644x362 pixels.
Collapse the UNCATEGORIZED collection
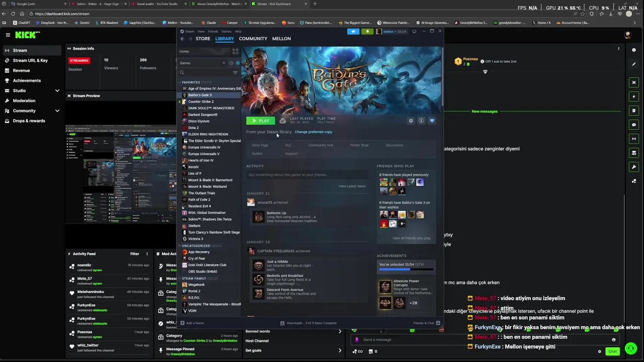tap(180, 246)
